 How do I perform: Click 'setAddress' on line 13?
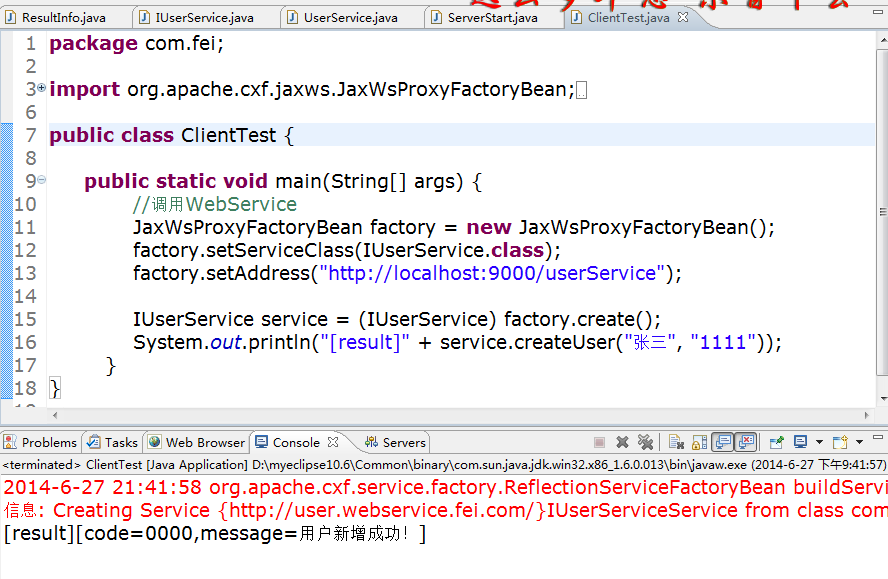258,274
